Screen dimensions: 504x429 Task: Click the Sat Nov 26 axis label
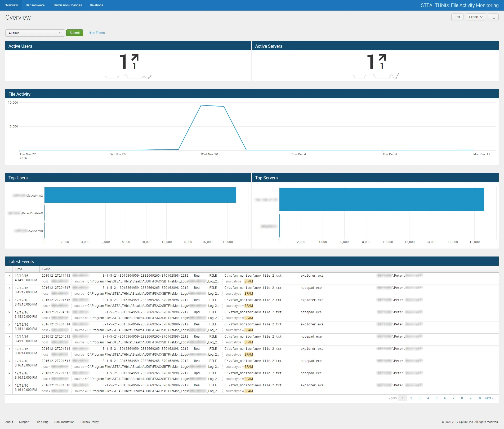coord(118,154)
